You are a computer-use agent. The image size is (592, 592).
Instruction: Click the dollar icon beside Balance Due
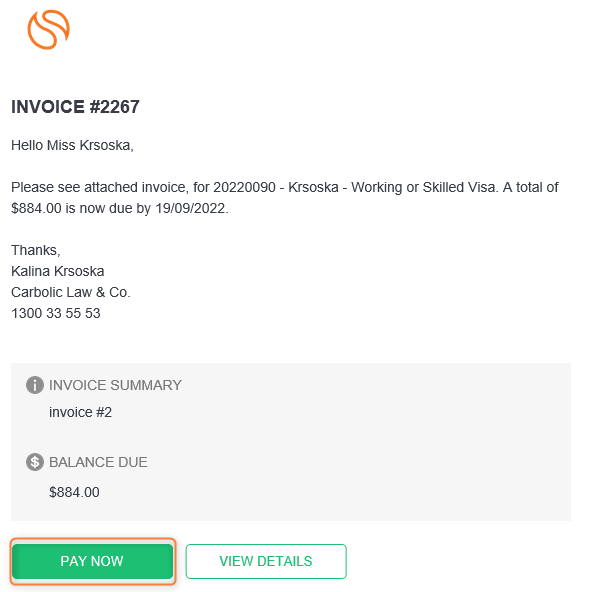tap(35, 462)
